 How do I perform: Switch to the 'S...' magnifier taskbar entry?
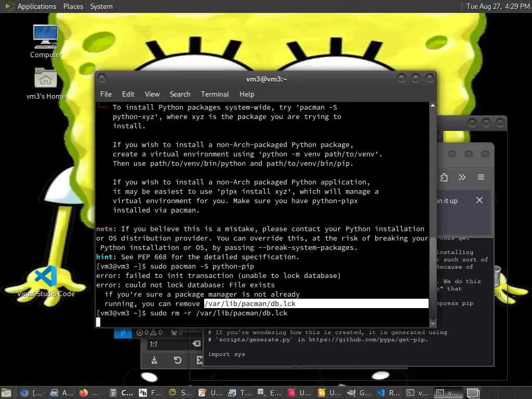[180, 393]
